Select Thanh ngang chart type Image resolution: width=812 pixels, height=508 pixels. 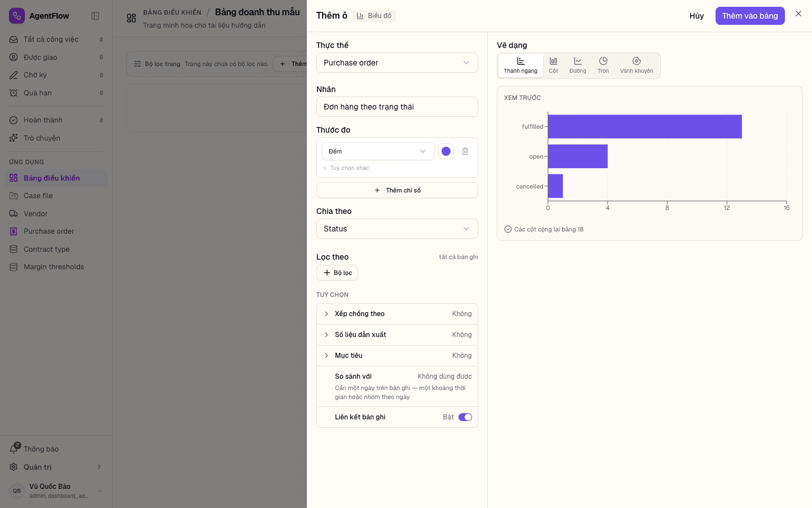coord(520,65)
